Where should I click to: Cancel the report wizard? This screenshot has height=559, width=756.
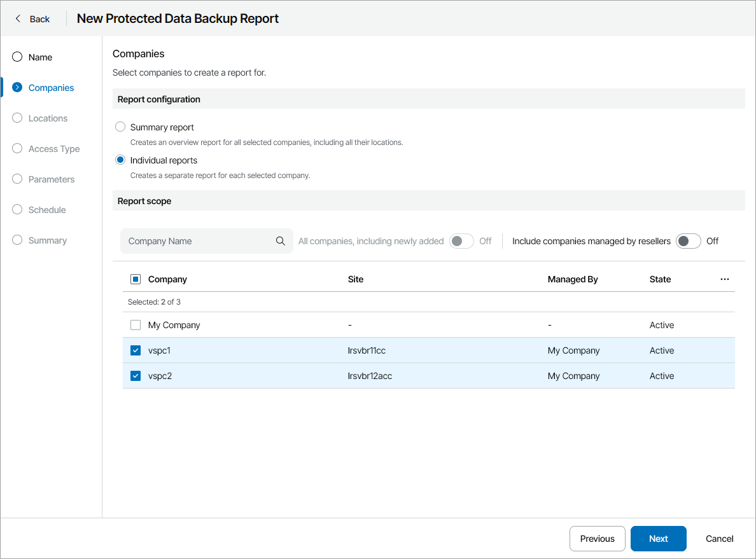pos(719,539)
